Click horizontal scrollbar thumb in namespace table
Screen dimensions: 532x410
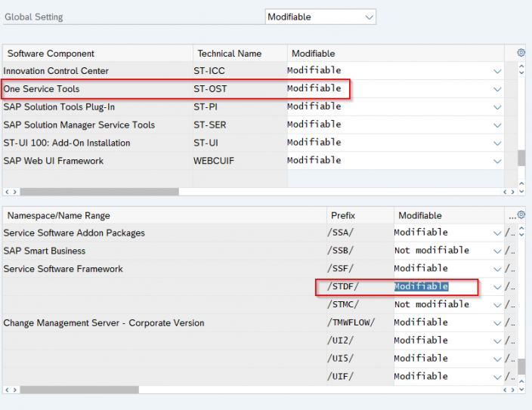tap(79, 390)
